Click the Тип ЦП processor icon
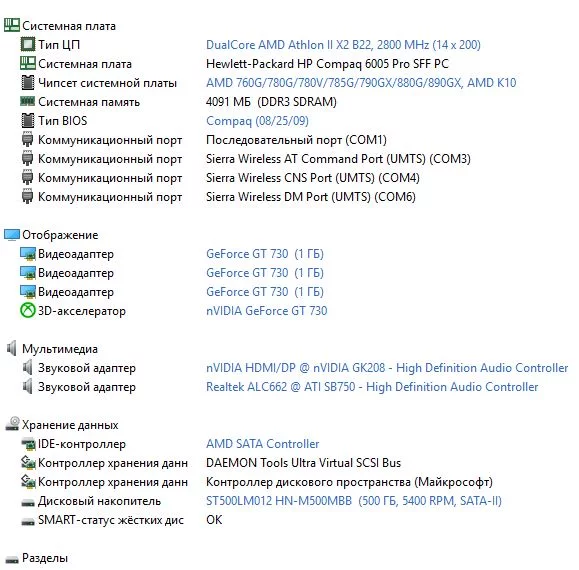Image resolution: width=579 pixels, height=570 pixels. point(28,44)
